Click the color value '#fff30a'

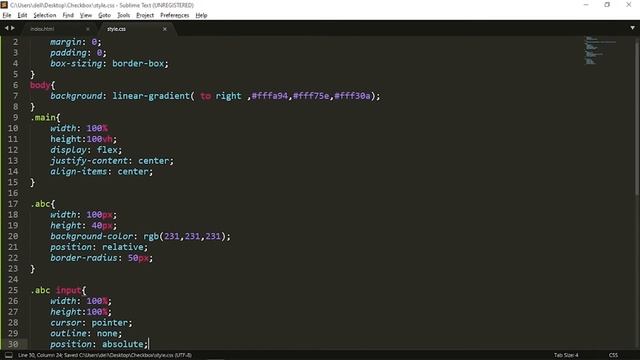[352, 96]
